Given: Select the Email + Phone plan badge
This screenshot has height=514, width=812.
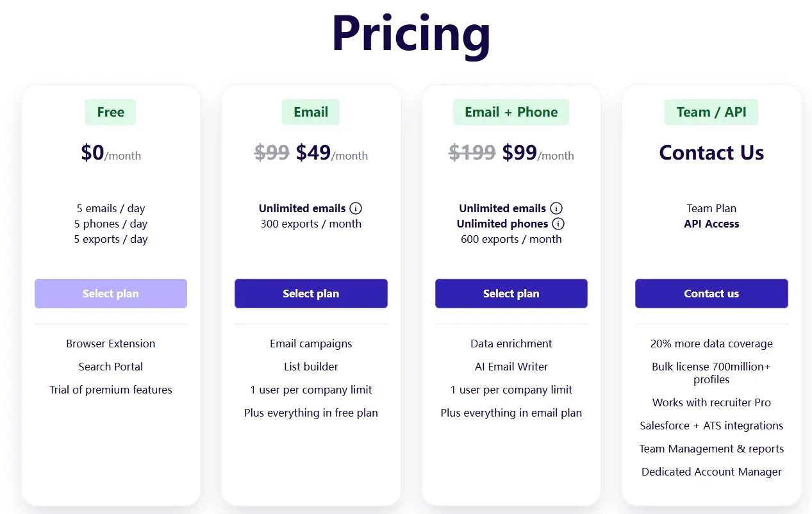Looking at the screenshot, I should click(x=511, y=112).
